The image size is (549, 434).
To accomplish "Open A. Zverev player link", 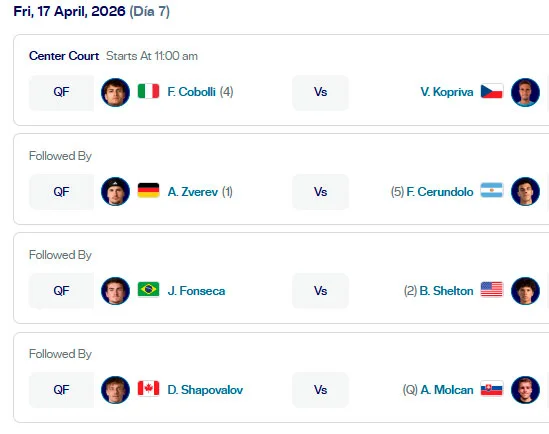I will 193,192.
